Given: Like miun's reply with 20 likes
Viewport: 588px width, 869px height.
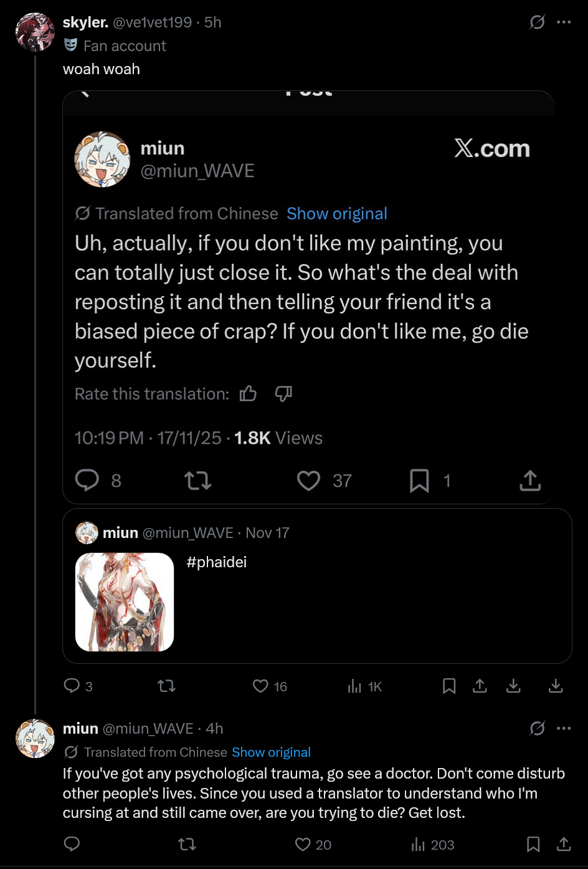Looking at the screenshot, I should click(313, 845).
